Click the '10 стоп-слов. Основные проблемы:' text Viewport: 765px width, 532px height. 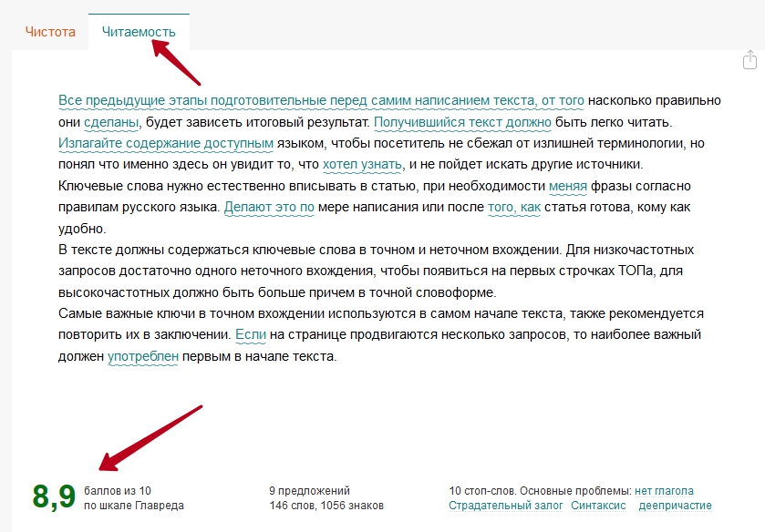tap(540, 491)
